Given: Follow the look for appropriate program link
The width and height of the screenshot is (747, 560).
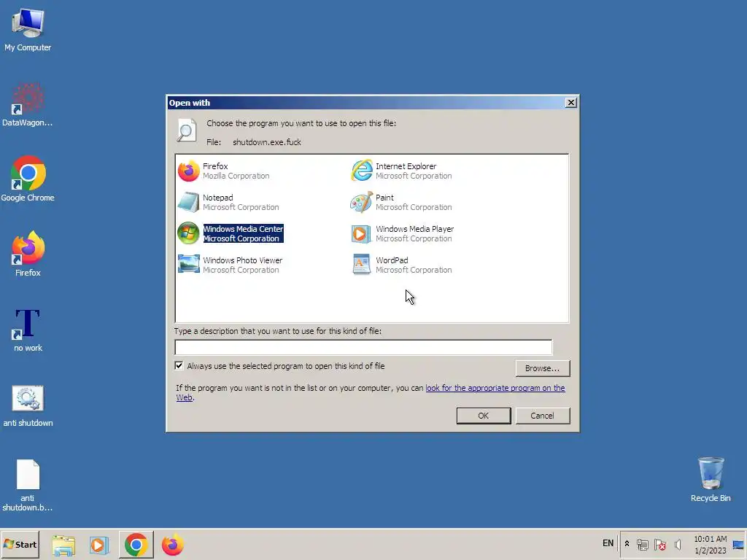Looking at the screenshot, I should pyautogui.click(x=495, y=388).
